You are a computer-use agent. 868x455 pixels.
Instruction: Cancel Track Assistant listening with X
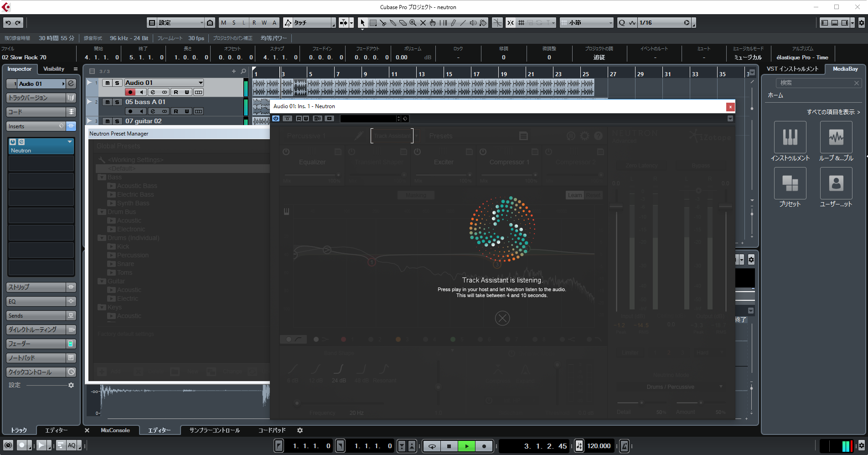pos(502,318)
